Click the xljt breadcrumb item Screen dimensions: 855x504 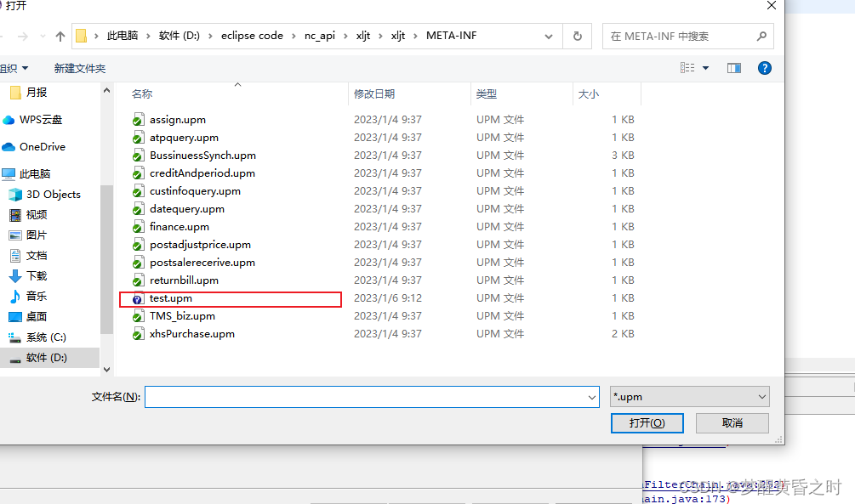pyautogui.click(x=363, y=36)
